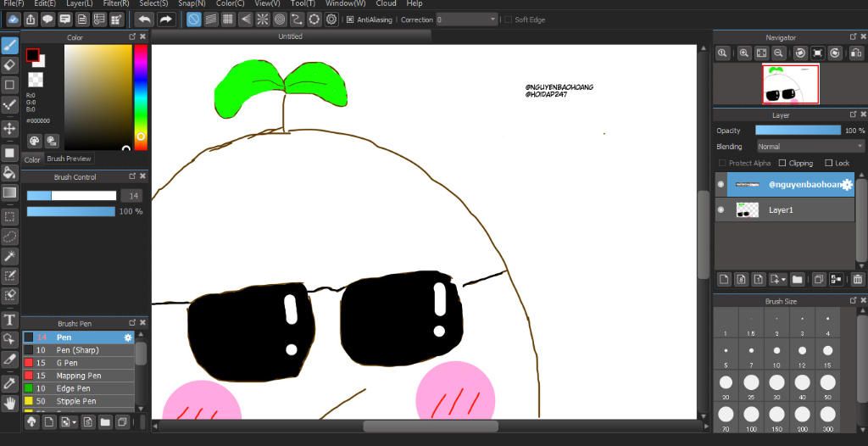Select the Bucket fill tool
This screenshot has width=868, height=446.
(10, 173)
